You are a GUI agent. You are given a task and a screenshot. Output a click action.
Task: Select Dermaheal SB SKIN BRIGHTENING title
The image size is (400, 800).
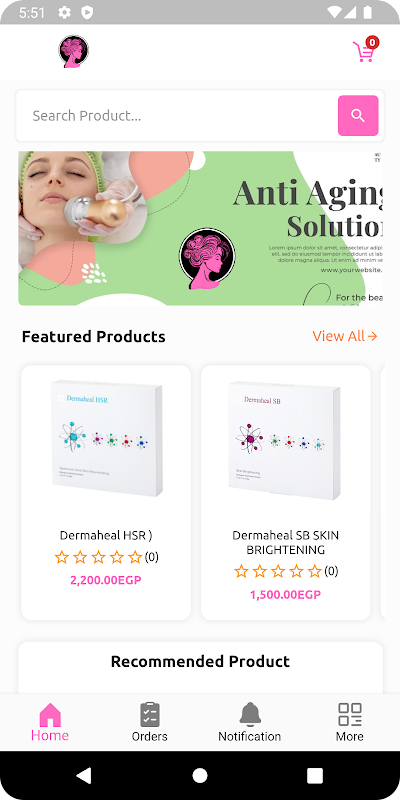coord(286,542)
